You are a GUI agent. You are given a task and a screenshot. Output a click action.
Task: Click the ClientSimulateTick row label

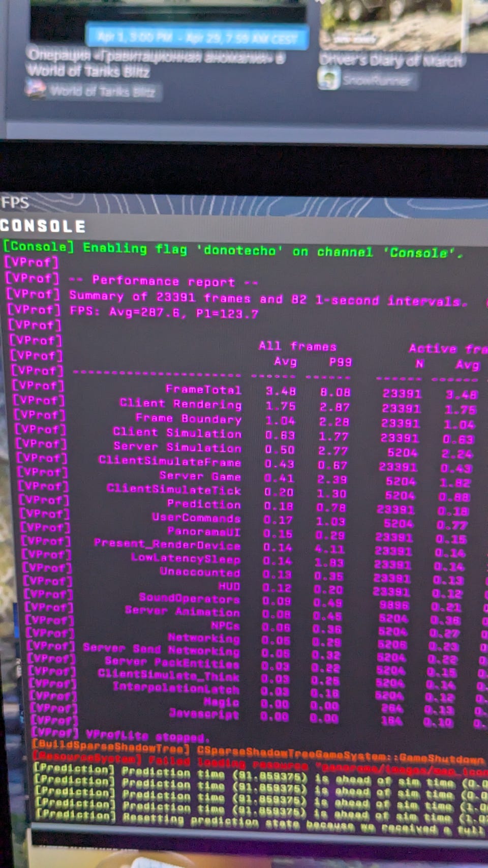point(174,490)
